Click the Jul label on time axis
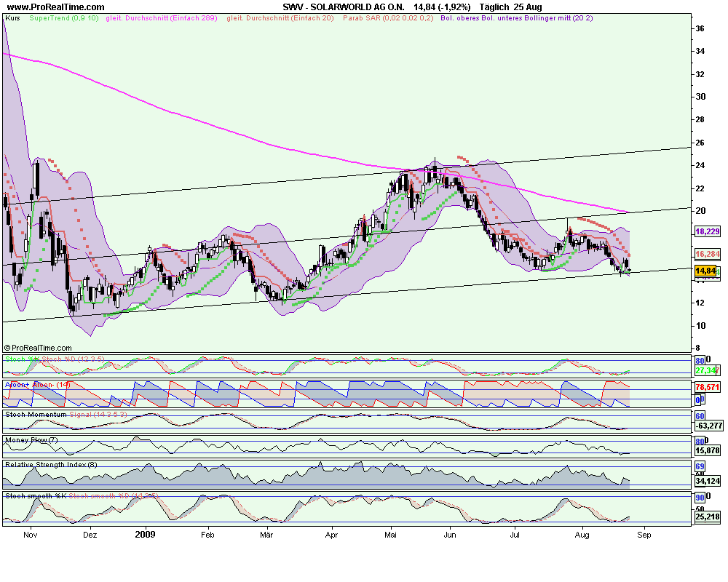728x582 pixels. point(515,535)
